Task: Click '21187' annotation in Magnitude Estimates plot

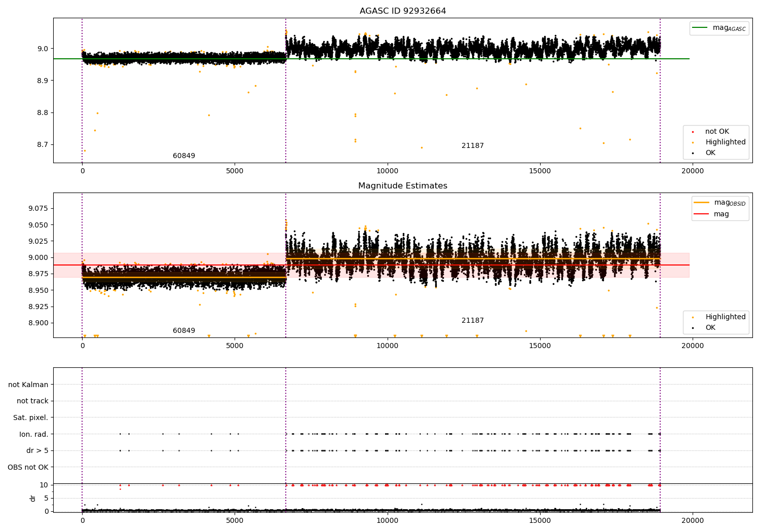Action: tap(473, 321)
